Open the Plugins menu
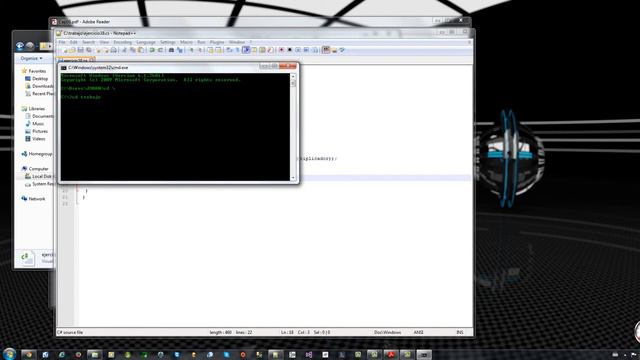Screen dimensions: 640x360 click(x=217, y=42)
